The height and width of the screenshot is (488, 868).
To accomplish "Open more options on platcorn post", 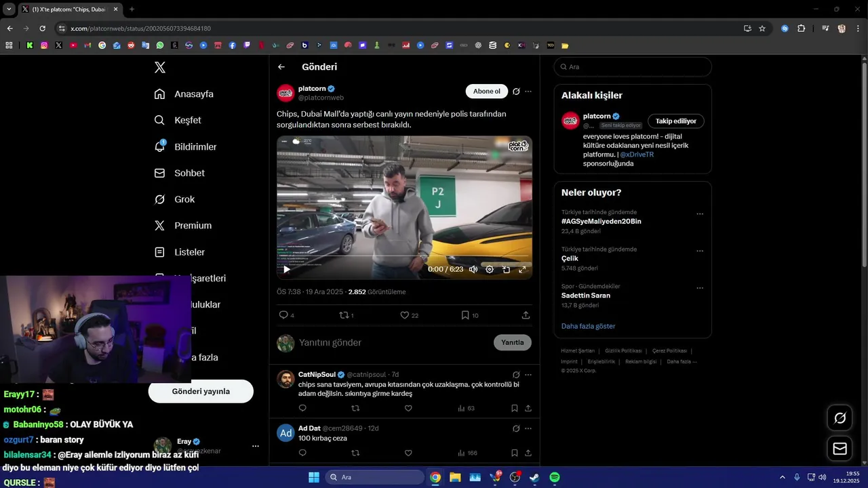I will (528, 91).
